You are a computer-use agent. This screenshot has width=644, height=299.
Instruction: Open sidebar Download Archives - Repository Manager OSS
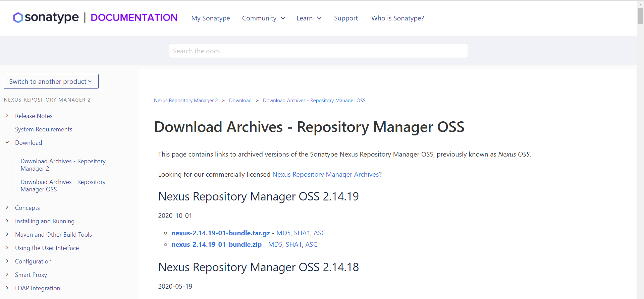63,186
